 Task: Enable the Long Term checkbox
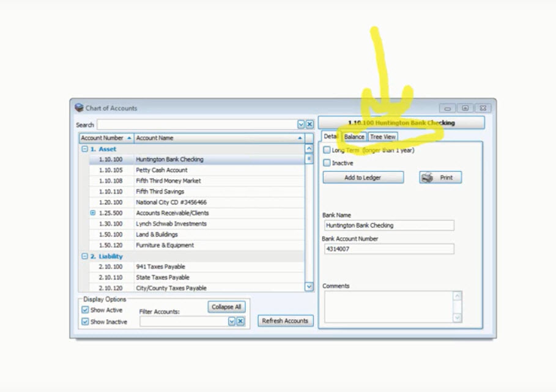[327, 149]
